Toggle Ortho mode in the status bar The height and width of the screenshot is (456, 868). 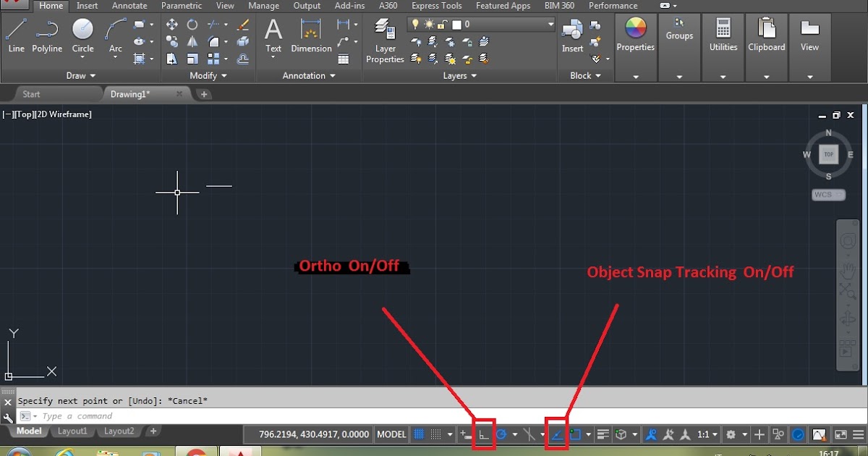tap(483, 434)
